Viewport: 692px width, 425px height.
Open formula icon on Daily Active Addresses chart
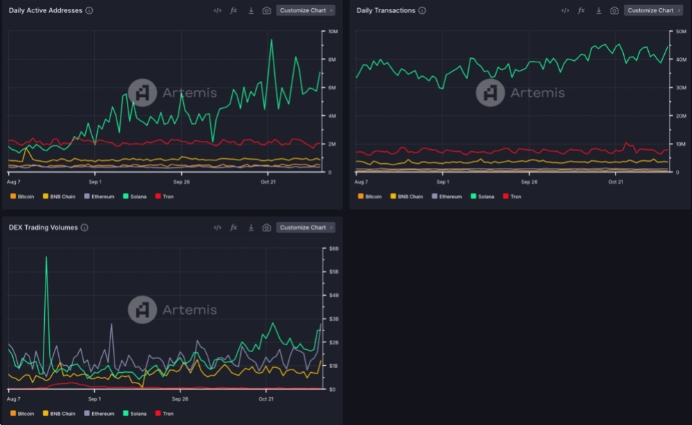pyautogui.click(x=233, y=11)
